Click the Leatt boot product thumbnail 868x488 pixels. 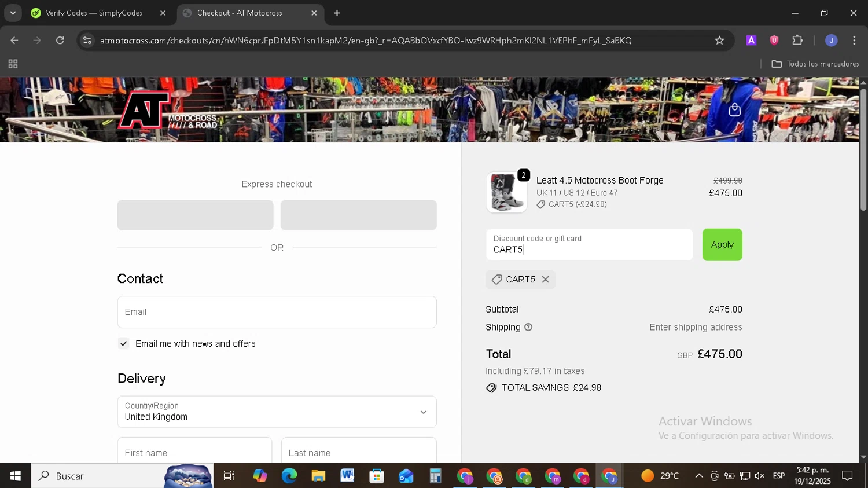click(x=506, y=193)
